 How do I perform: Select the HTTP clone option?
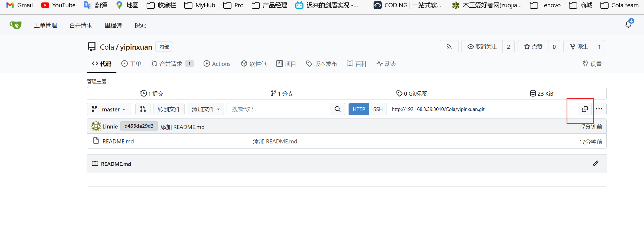point(359,109)
